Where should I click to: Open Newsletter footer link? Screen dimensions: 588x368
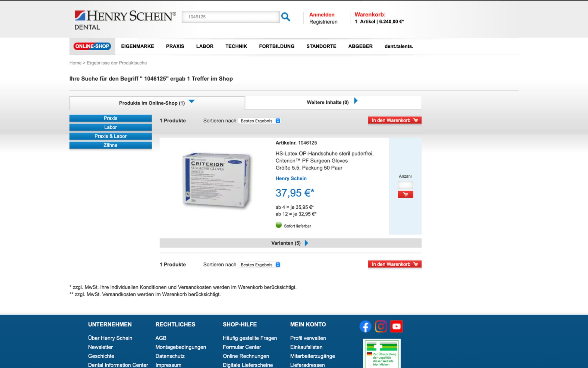[100, 347]
